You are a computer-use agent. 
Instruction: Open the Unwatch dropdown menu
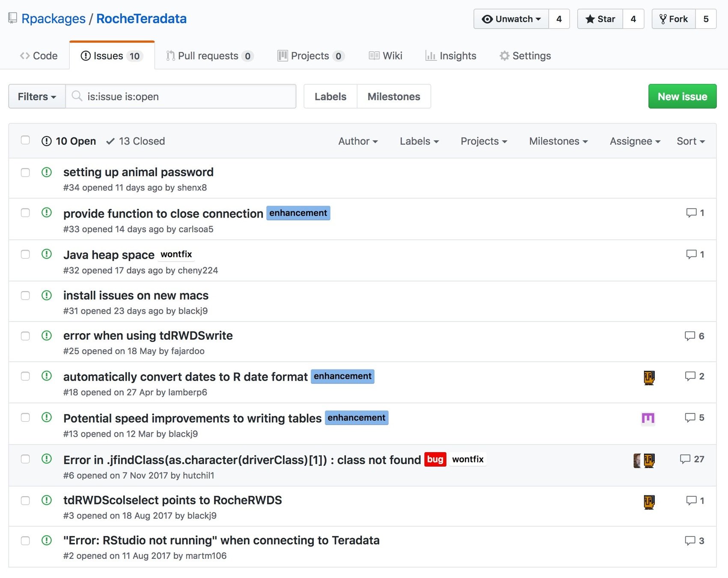[511, 19]
